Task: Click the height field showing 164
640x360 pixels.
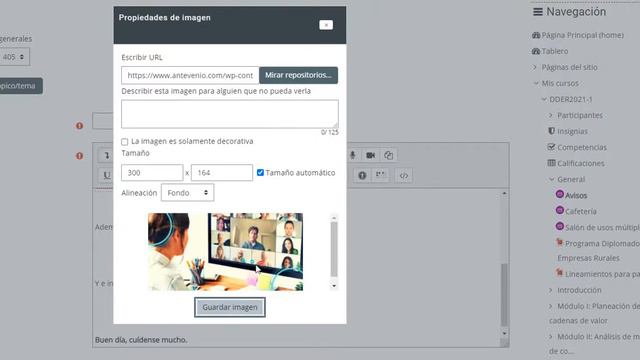Action: coord(222,173)
